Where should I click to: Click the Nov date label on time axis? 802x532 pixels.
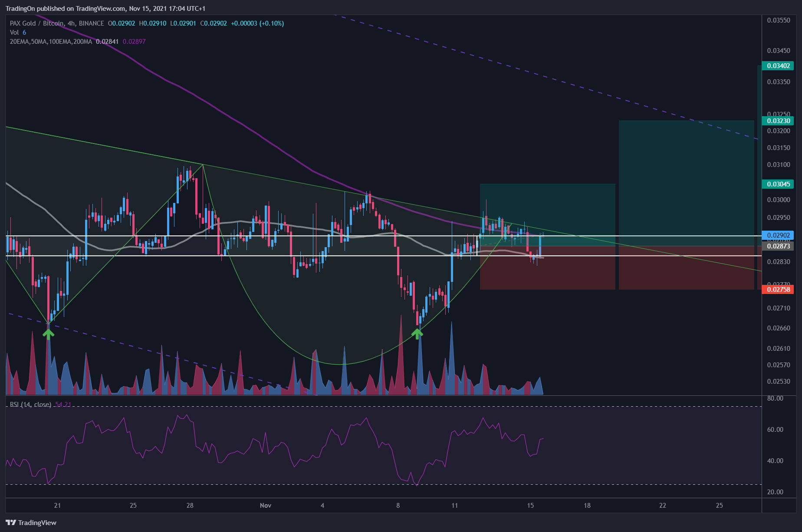click(x=266, y=506)
